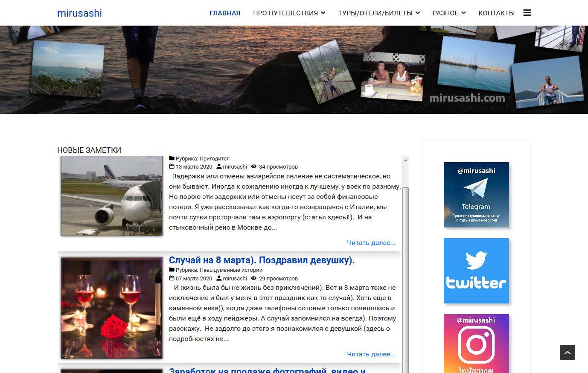Click the НОВЫЕ ЗАМЕТКИ heading
Viewport: 588px width, 373px height.
coord(89,150)
